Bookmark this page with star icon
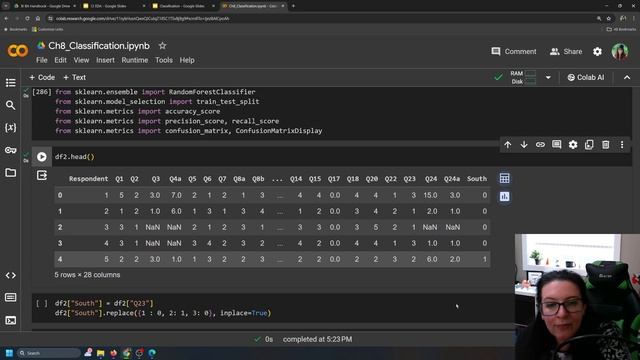Screen dimensions: 640x360 click(609, 18)
